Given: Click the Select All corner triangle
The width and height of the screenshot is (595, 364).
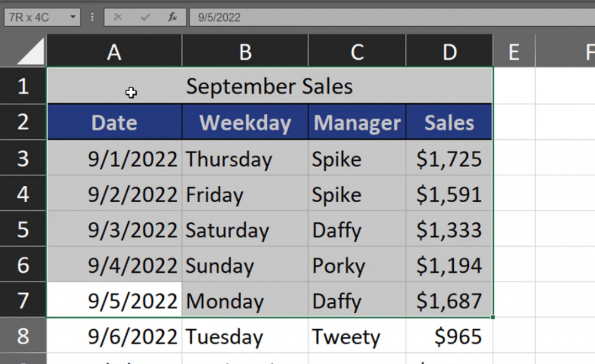Looking at the screenshot, I should (31, 52).
